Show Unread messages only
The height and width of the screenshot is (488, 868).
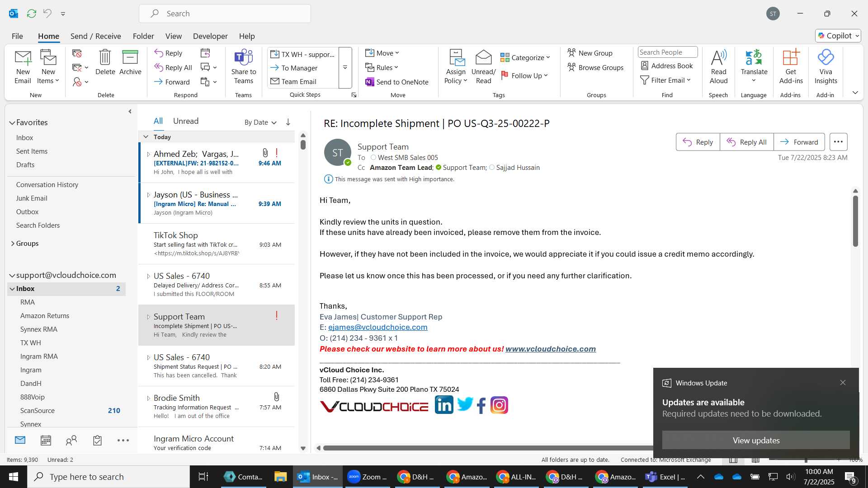(x=186, y=121)
